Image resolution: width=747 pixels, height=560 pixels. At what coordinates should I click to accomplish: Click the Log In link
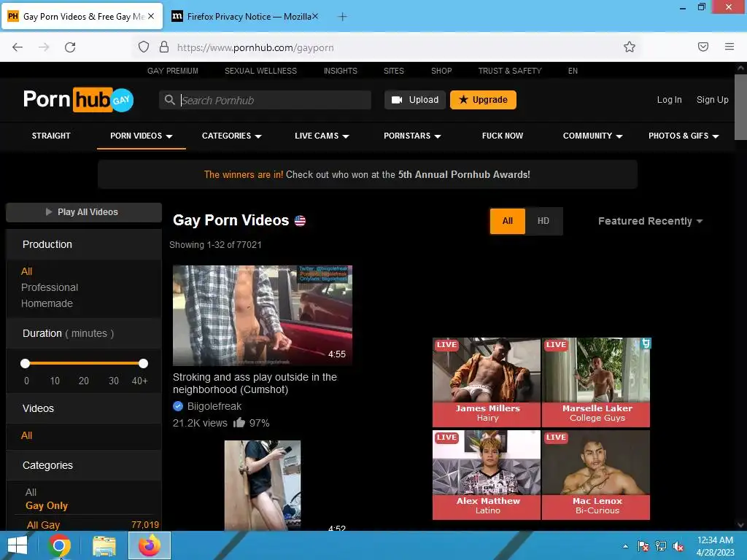coord(669,99)
